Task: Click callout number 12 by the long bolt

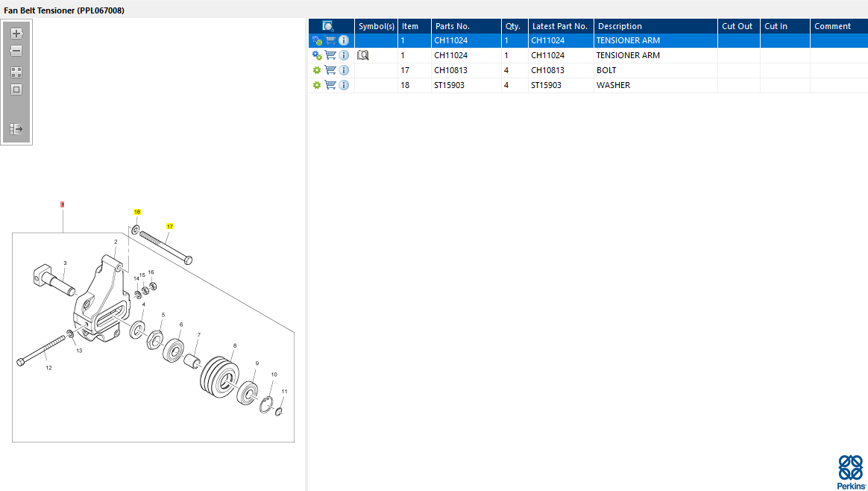Action: (x=48, y=367)
